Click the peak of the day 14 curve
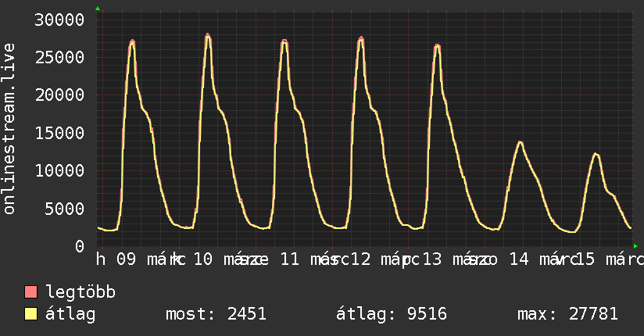 pos(520,142)
